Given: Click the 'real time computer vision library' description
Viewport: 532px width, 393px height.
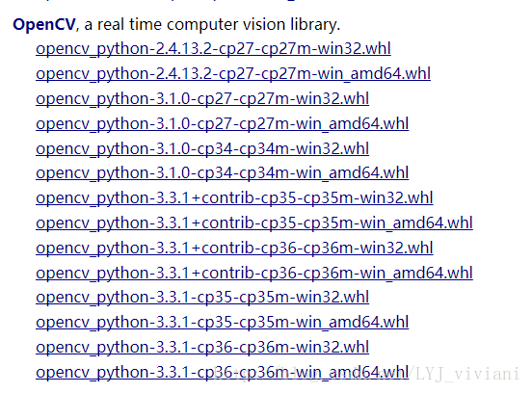Looking at the screenshot, I should [x=219, y=24].
